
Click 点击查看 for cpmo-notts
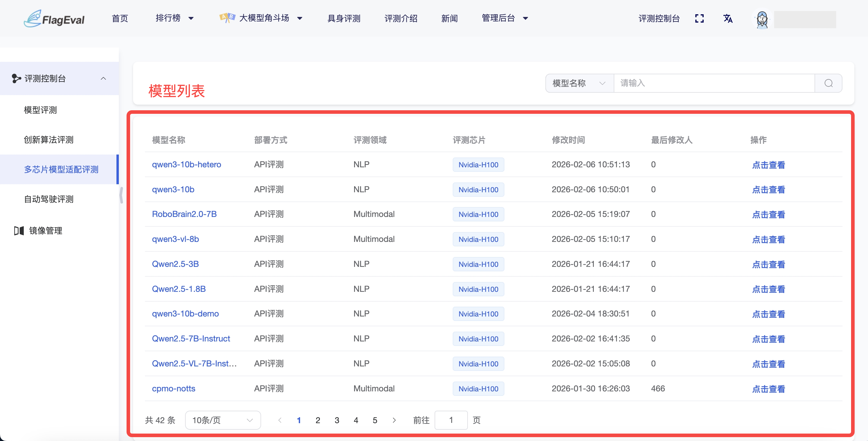[768, 389]
